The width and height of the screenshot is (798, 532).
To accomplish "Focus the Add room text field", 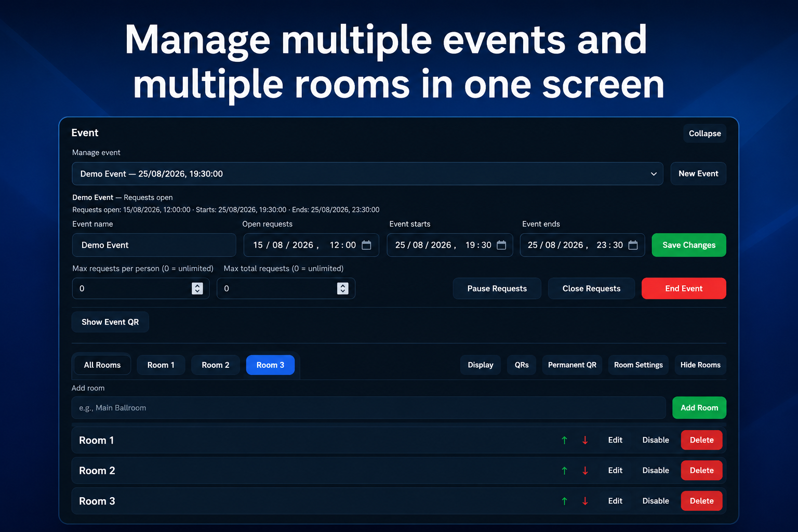I will click(369, 408).
